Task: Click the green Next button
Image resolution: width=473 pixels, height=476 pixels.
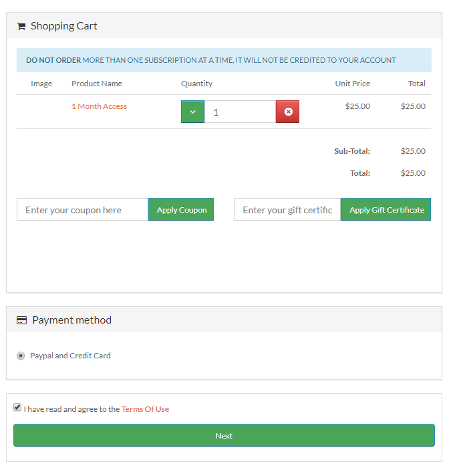Action: (x=224, y=435)
